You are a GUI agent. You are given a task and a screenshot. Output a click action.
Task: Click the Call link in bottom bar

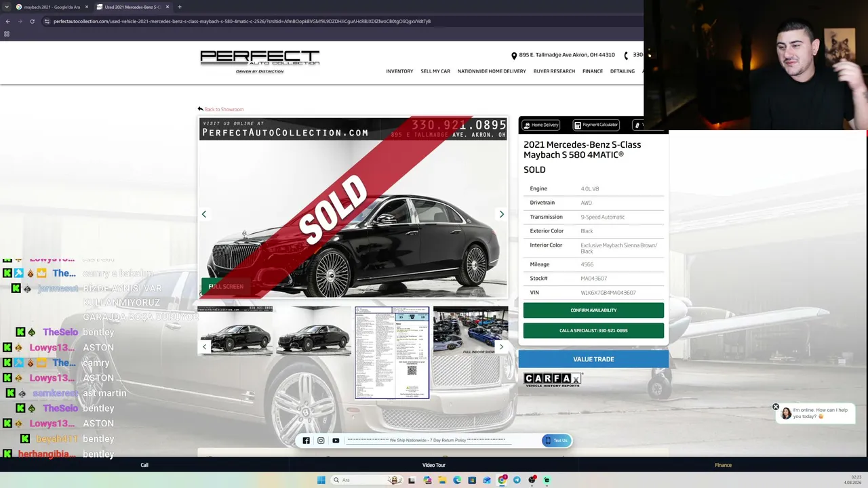tap(144, 465)
